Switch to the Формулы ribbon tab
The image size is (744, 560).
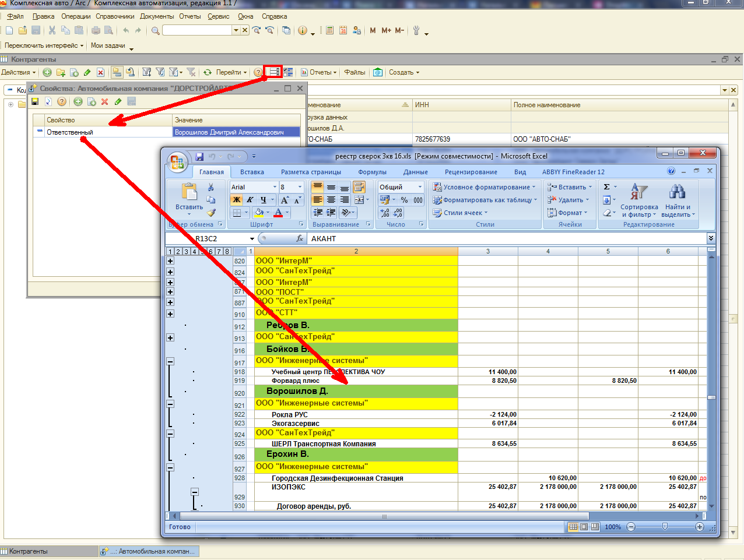pos(372,172)
